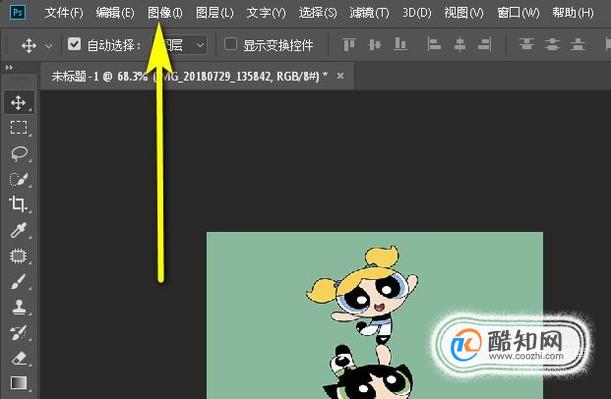Select the Move tool in the toolbar
The height and width of the screenshot is (399, 611).
tap(19, 102)
